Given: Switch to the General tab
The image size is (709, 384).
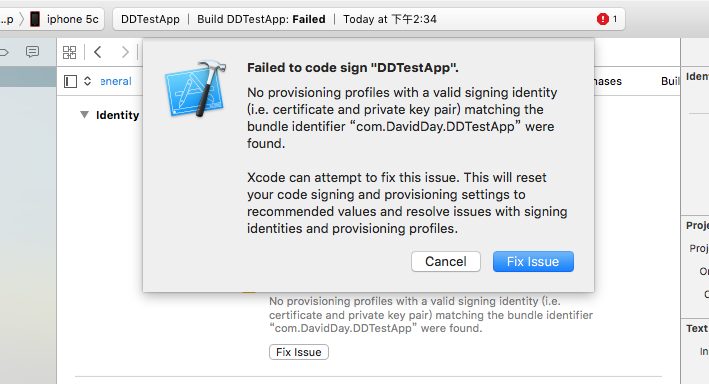Looking at the screenshot, I should coord(116,81).
